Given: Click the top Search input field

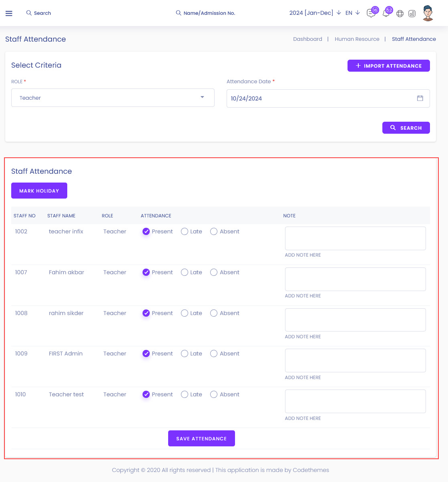Looking at the screenshot, I should point(42,13).
